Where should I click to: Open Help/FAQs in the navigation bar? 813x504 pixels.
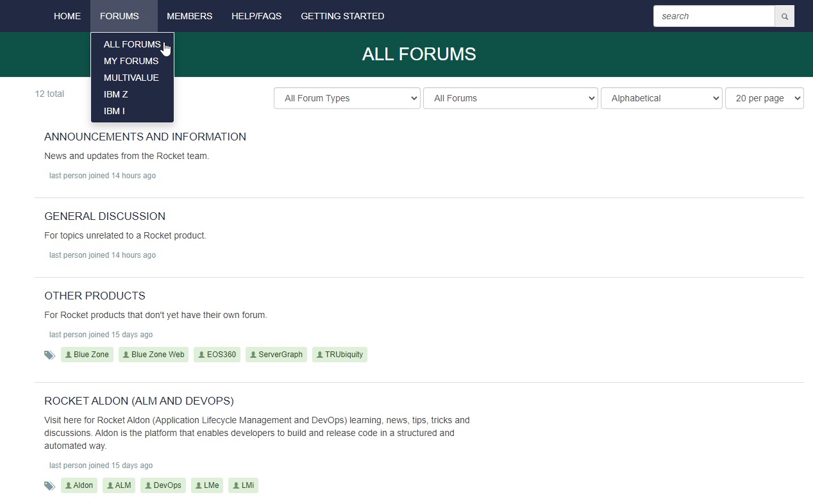coord(256,16)
